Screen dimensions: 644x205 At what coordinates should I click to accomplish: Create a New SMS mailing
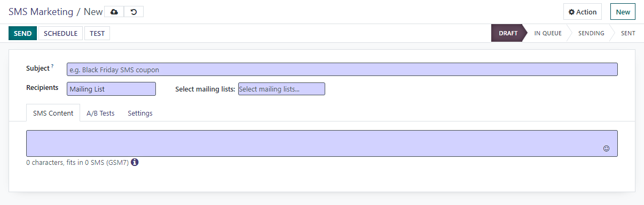(623, 12)
